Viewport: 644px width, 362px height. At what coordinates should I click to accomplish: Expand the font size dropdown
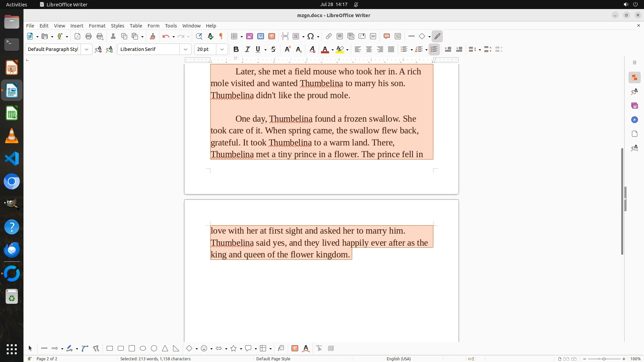coord(222,50)
